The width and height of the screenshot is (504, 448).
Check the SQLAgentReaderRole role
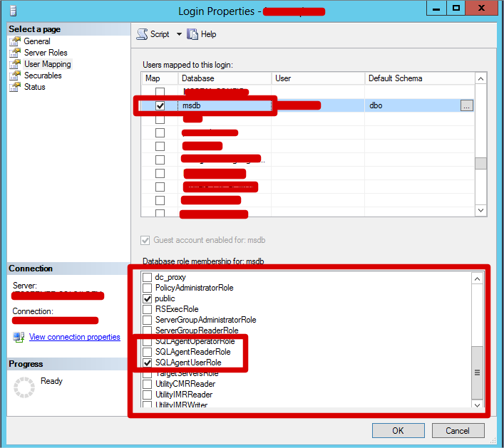(148, 352)
